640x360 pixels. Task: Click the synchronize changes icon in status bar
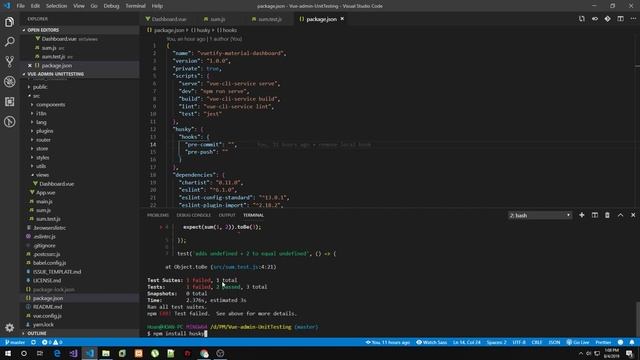click(33, 342)
